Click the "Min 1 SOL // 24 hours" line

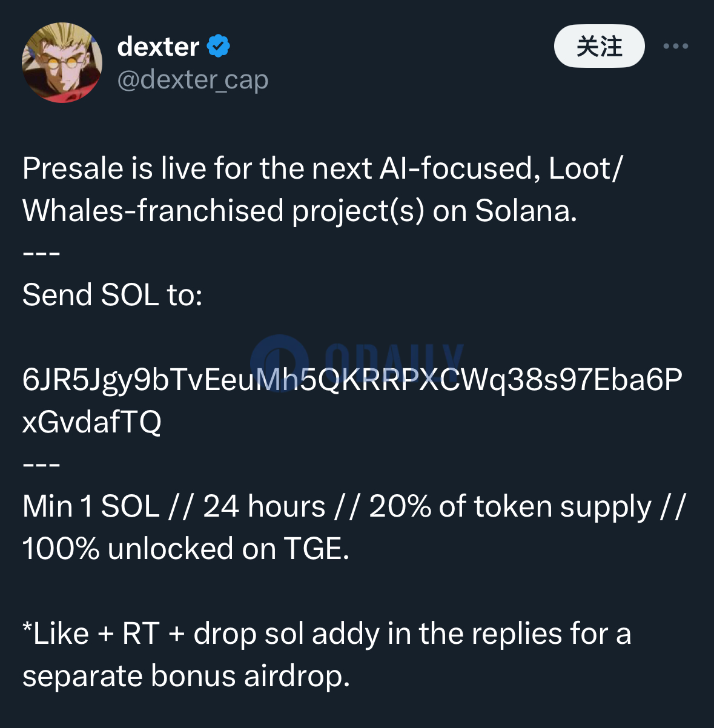[354, 506]
